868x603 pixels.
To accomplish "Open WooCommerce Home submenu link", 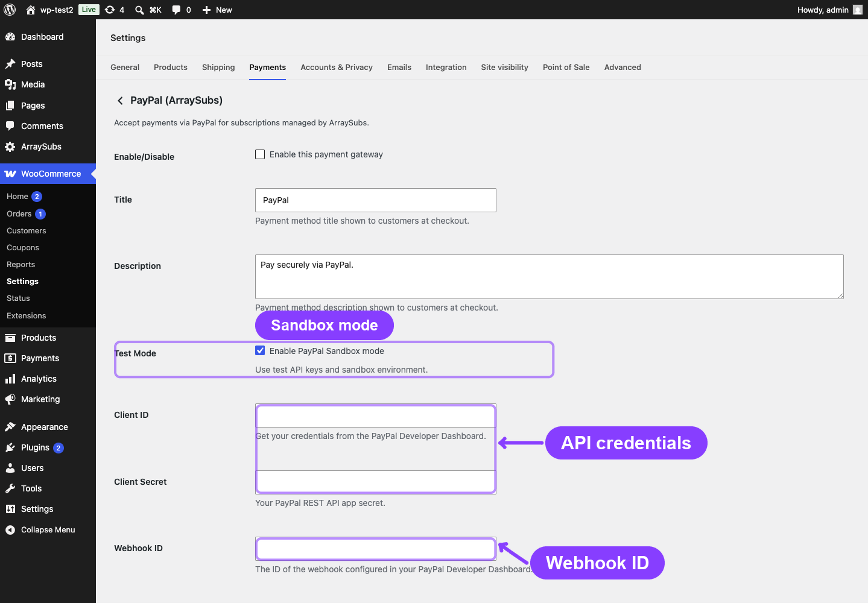I will point(17,197).
